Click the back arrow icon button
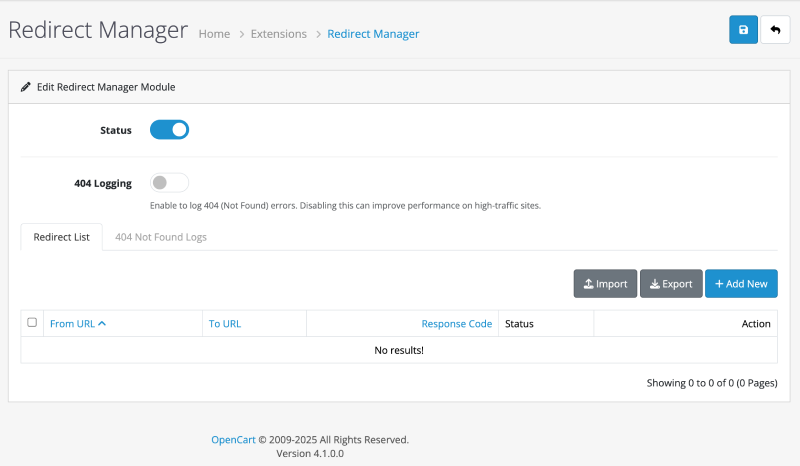The image size is (800, 466). click(775, 30)
